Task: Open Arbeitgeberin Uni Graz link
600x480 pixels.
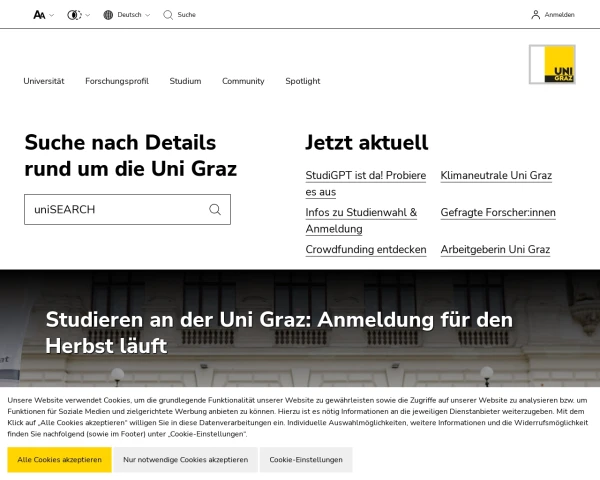Action: (x=495, y=250)
